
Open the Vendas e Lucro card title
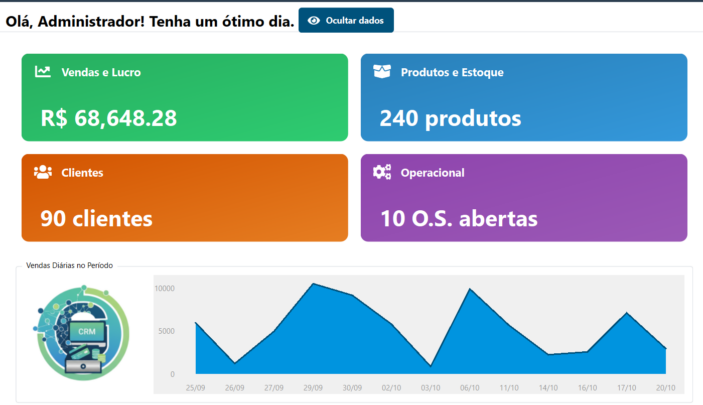pos(101,73)
